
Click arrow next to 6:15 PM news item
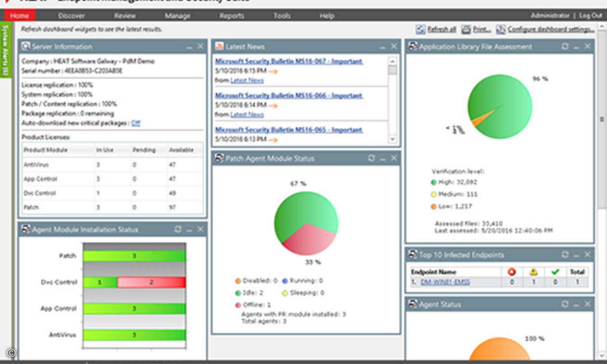(x=273, y=71)
